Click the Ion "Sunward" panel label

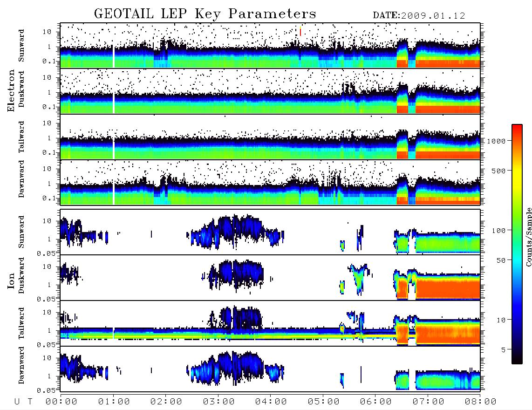click(x=21, y=232)
